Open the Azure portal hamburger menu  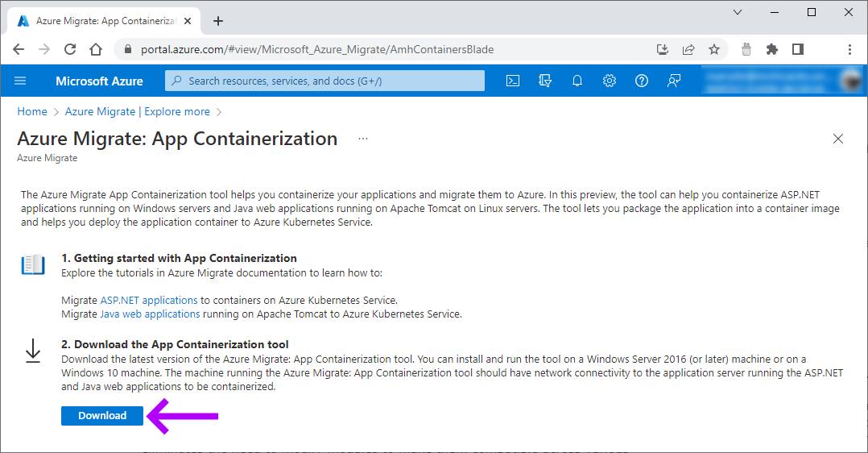(x=20, y=81)
